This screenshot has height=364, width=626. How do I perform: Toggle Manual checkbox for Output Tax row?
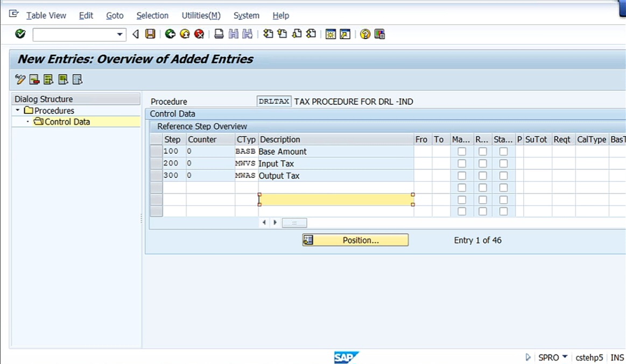point(462,175)
